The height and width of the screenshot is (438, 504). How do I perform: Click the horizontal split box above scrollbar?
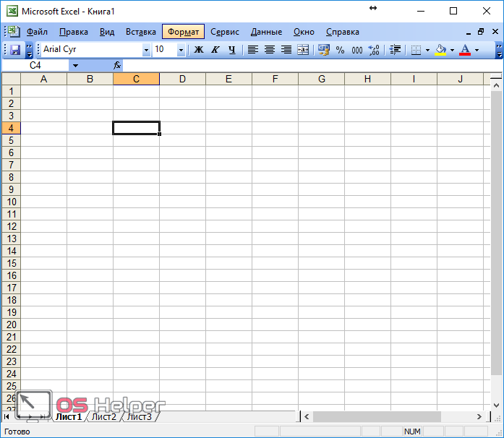pos(496,77)
